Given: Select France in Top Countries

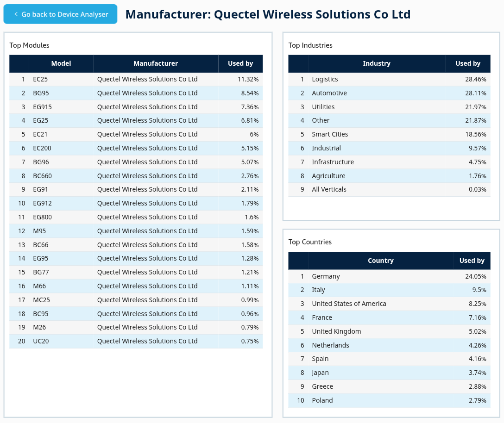Looking at the screenshot, I should pos(389,317).
